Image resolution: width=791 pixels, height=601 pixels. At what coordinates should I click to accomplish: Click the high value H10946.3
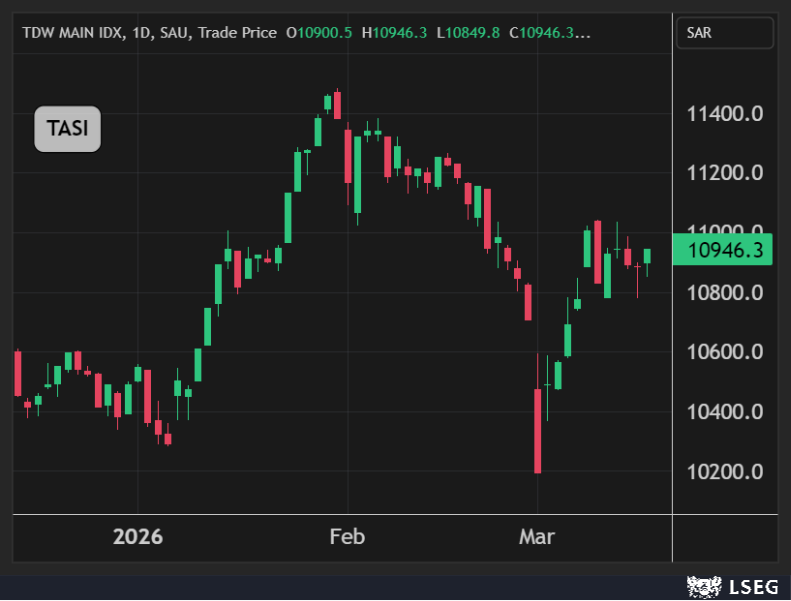click(394, 33)
